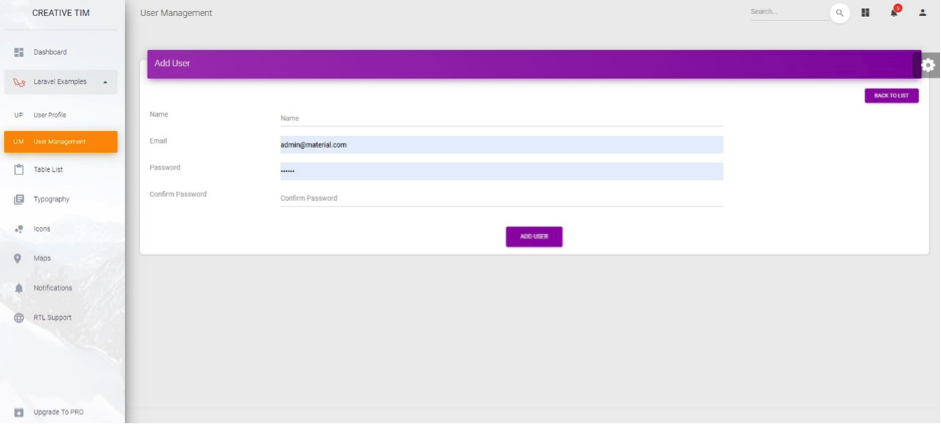Screen dimensions: 941x424
Task: Click Upgrade To PRO link
Action: (x=58, y=412)
